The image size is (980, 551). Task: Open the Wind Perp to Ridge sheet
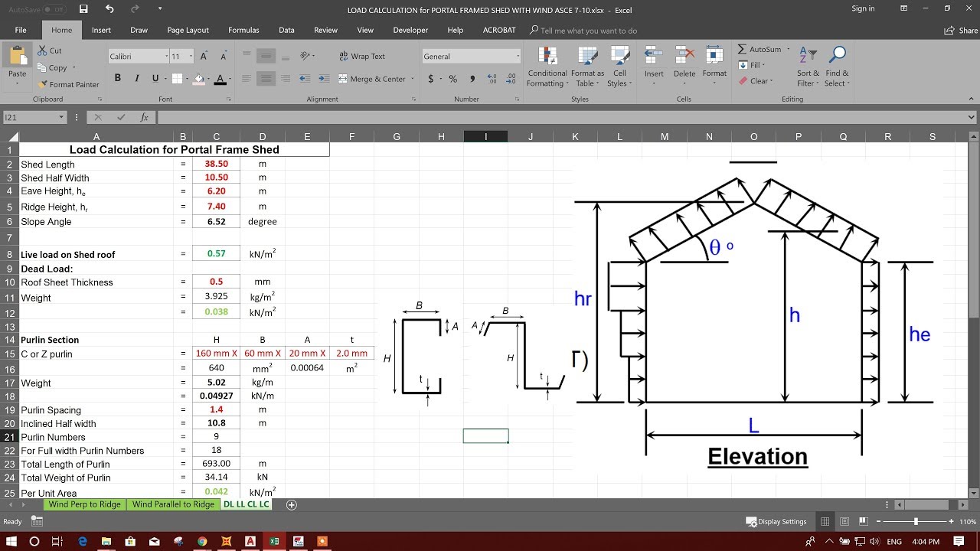tap(85, 504)
